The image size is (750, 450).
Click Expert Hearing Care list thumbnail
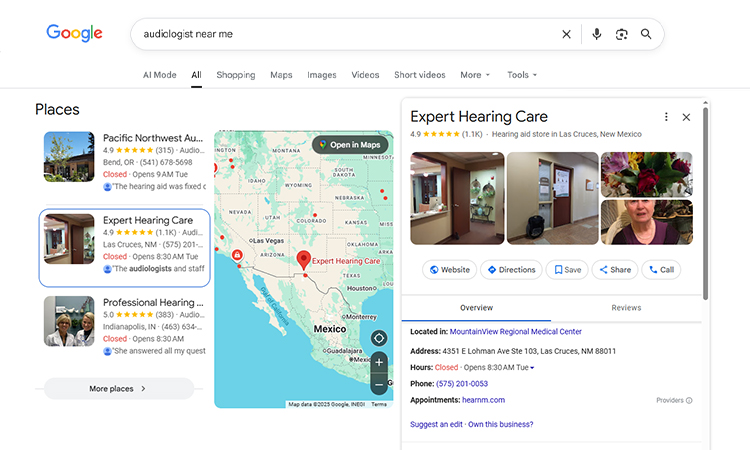coord(69,239)
